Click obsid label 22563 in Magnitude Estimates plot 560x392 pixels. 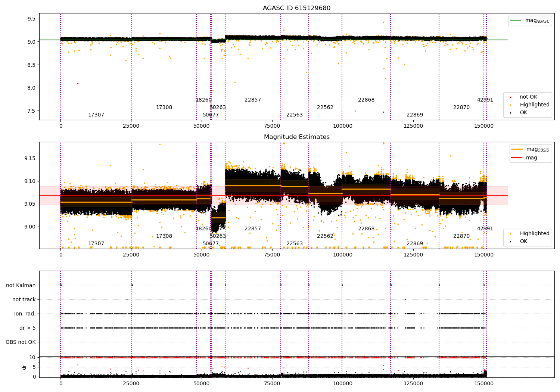tap(295, 244)
